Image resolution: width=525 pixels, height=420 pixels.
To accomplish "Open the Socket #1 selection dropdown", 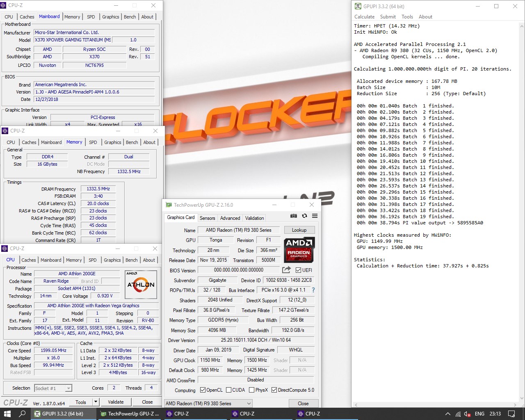I will pos(68,388).
